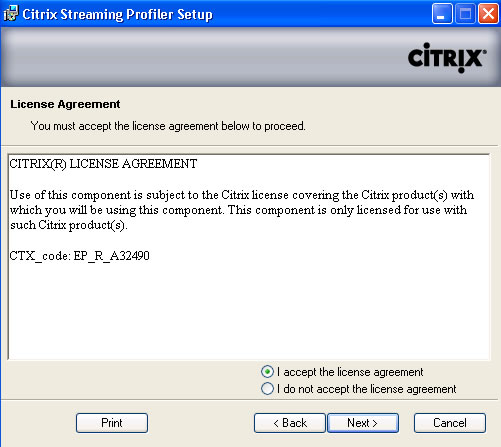Click the 'Citrix Streaming Profiler Setup' title bar text
501x447 pixels.
117,14
